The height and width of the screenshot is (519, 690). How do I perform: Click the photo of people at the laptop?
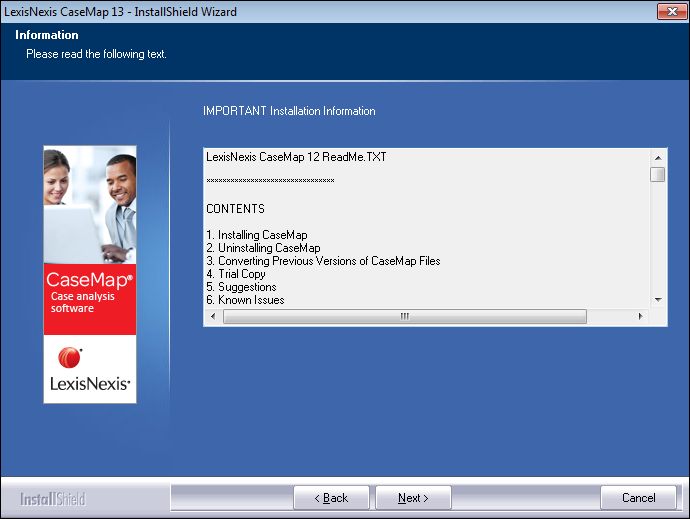90,205
